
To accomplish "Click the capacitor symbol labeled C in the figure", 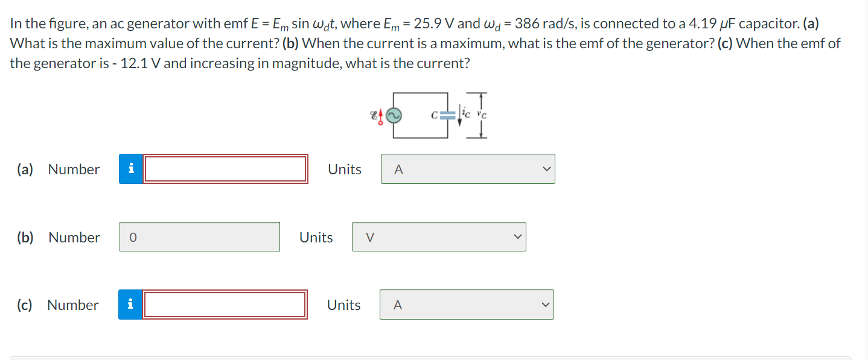I will [447, 115].
